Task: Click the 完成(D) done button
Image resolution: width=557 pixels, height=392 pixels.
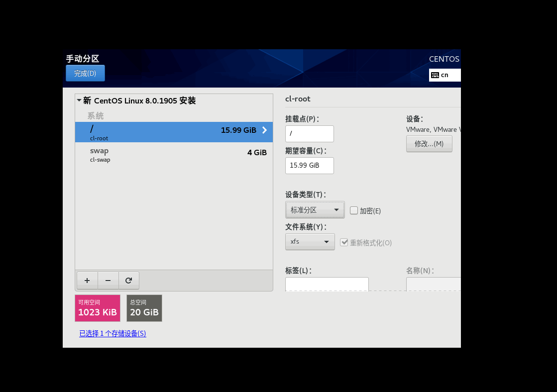Action: [85, 73]
